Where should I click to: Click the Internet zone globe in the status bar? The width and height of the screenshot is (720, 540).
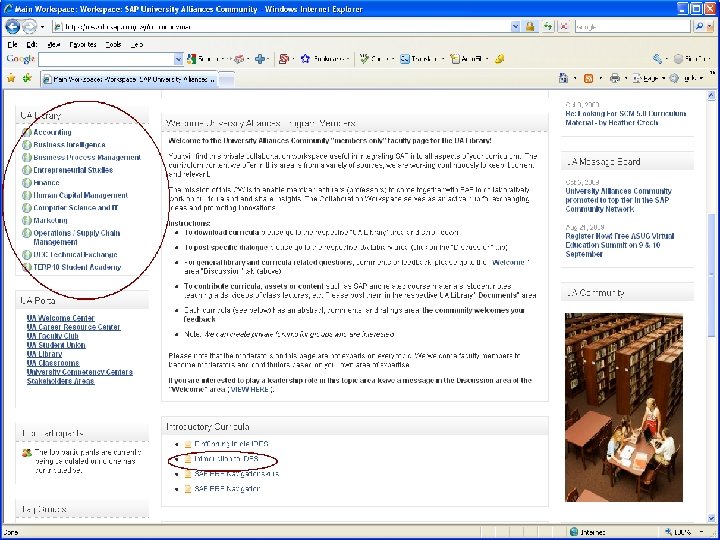point(574,532)
